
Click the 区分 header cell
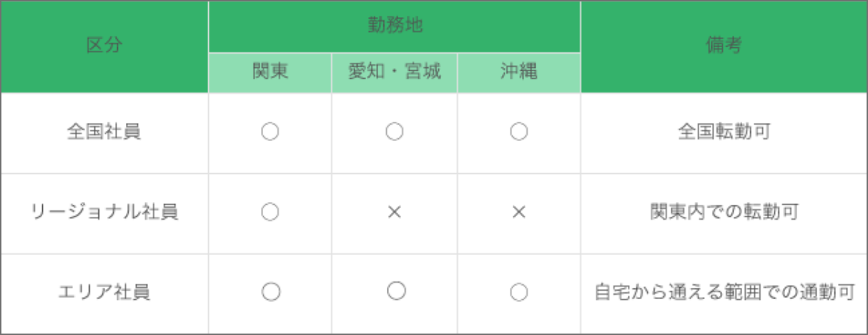(x=104, y=47)
